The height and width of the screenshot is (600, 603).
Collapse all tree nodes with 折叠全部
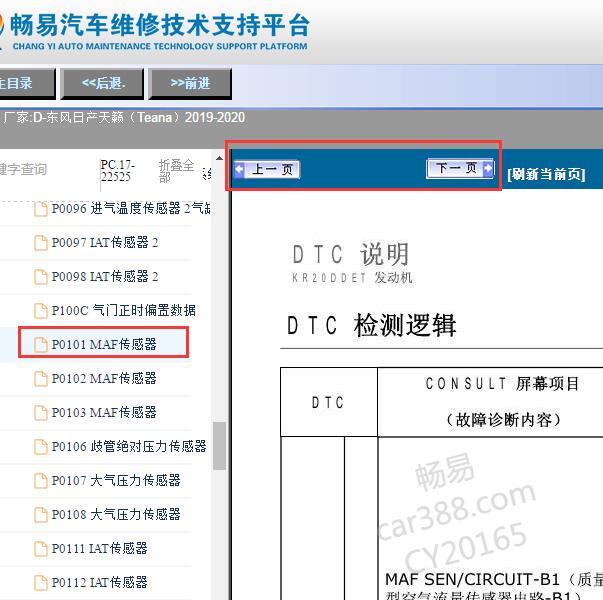[177, 171]
